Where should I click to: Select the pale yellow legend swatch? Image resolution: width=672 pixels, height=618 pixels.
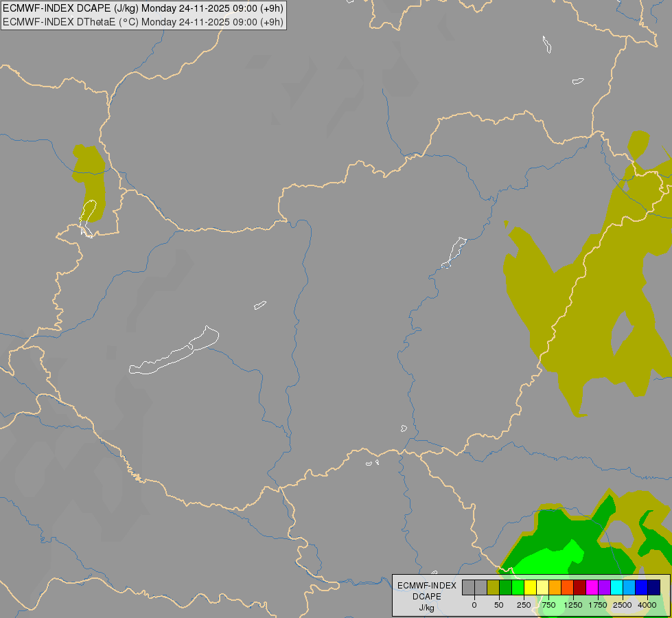point(542,587)
